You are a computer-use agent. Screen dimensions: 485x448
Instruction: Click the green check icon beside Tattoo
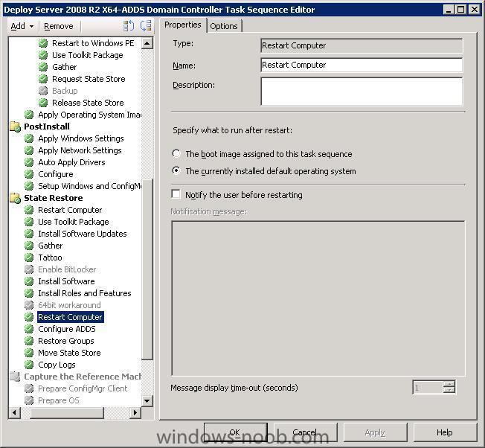pos(29,257)
